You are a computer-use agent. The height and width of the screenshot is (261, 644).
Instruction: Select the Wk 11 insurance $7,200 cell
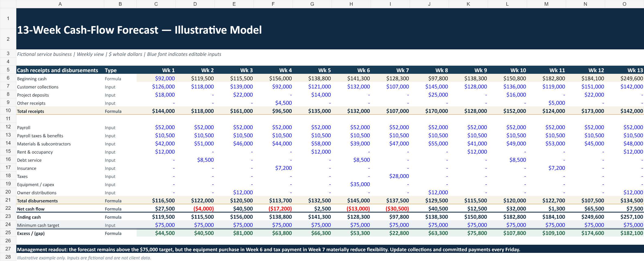click(546, 168)
